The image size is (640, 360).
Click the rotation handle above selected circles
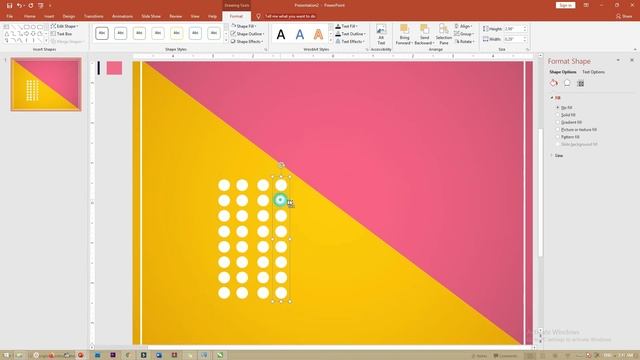281,165
